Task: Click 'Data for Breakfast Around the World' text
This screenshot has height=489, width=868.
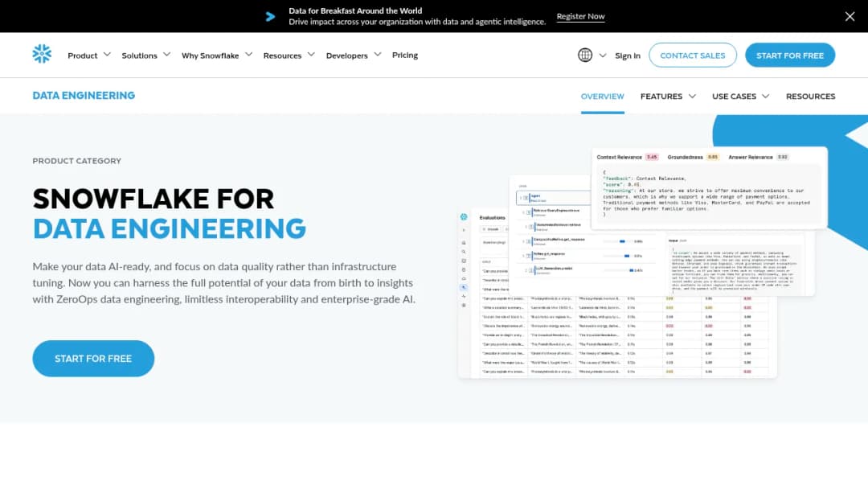Action: tap(355, 10)
